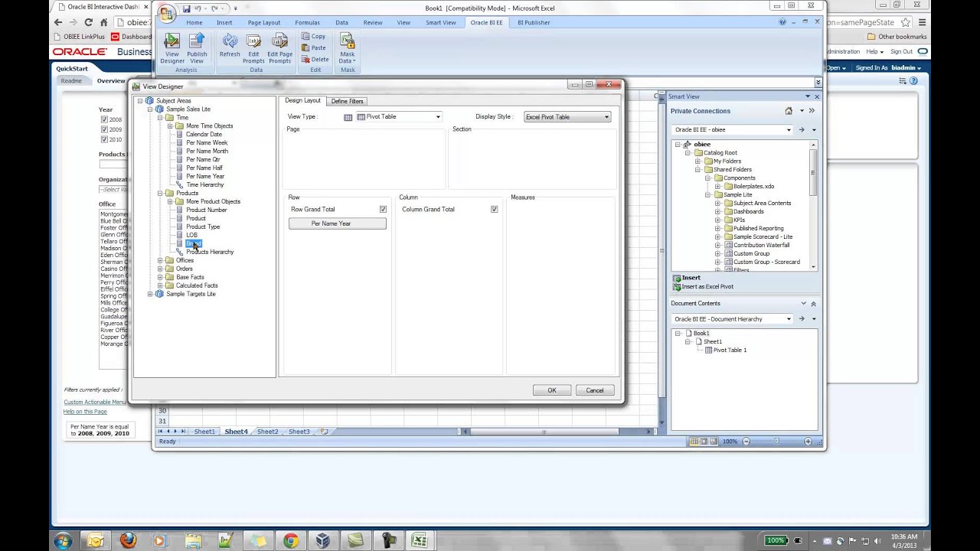Image resolution: width=980 pixels, height=551 pixels.
Task: Open the Document Hierarchy dropdown
Action: pyautogui.click(x=789, y=319)
